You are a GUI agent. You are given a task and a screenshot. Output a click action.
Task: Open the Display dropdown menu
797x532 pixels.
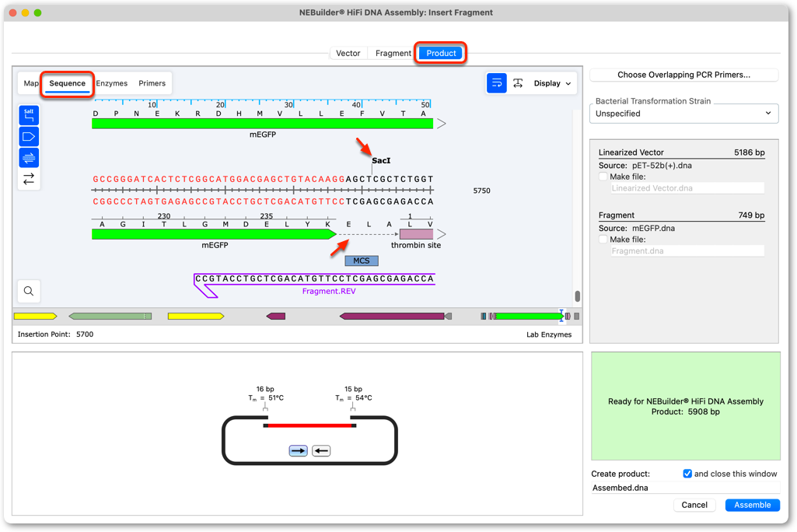point(553,83)
